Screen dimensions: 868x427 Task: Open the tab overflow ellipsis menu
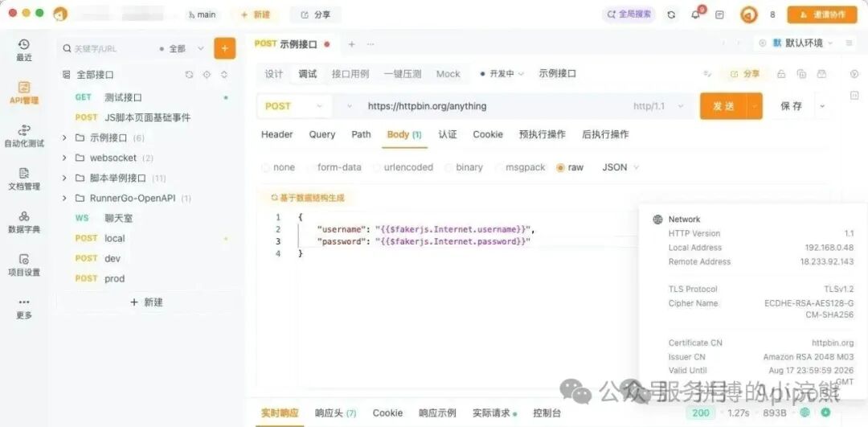tap(371, 44)
